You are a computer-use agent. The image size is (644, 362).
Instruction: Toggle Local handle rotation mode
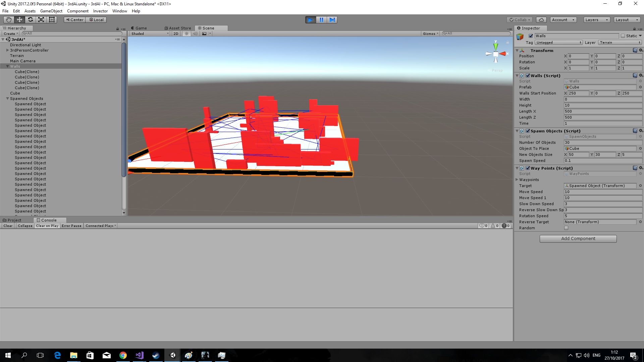point(96,20)
